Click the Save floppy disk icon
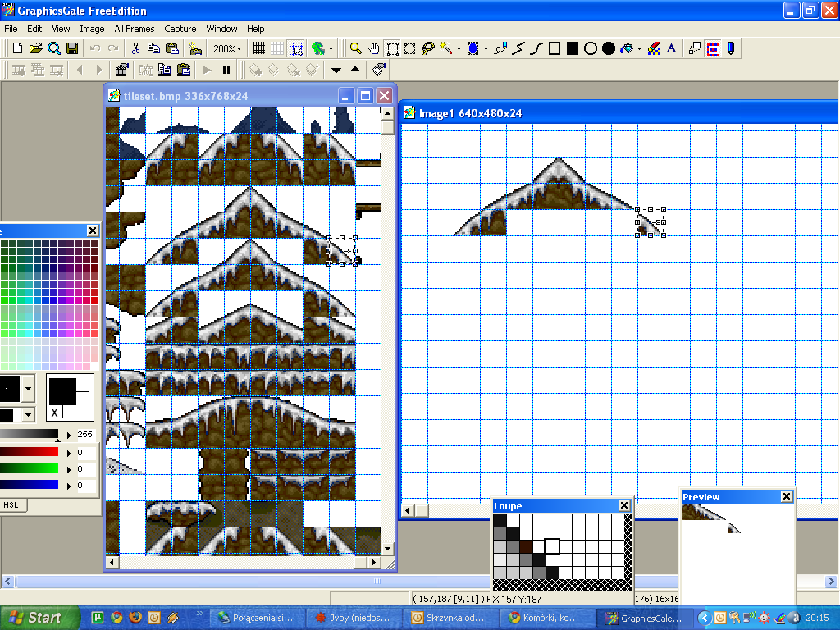 coord(72,48)
